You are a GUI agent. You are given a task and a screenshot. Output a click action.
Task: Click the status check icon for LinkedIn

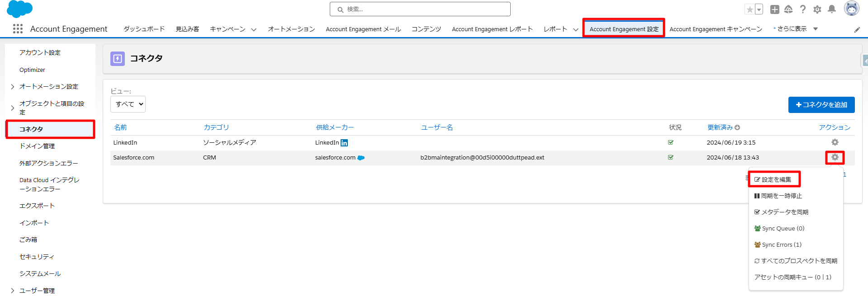pos(671,142)
